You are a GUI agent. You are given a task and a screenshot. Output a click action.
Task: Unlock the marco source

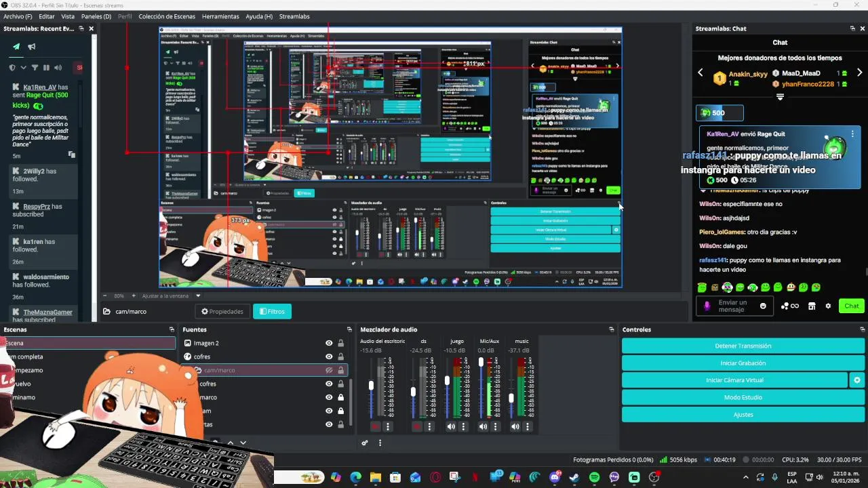tap(340, 397)
